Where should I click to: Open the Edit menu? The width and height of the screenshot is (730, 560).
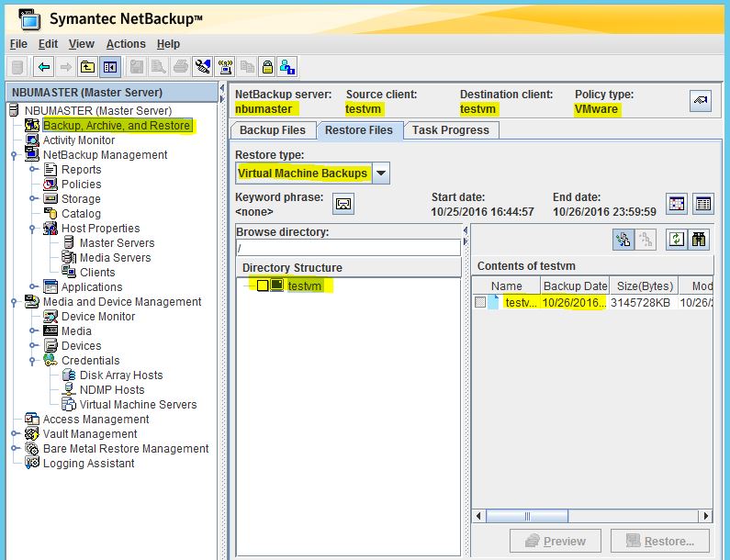[x=48, y=44]
